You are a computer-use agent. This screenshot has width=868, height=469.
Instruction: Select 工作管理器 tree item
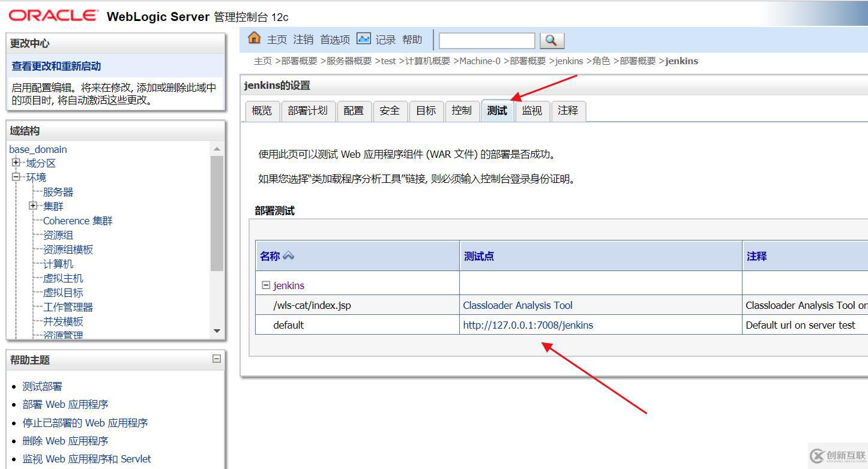coord(68,307)
